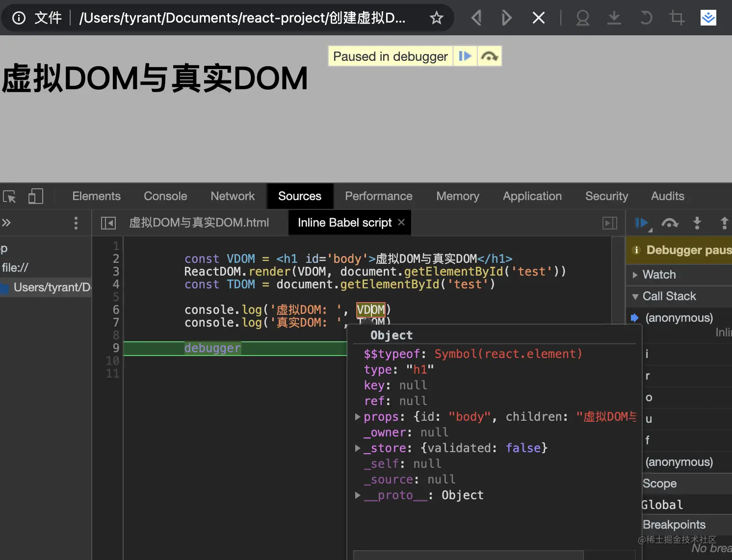Click the highlighted VDOM variable on line 6
732x560 pixels.
pyautogui.click(x=371, y=310)
